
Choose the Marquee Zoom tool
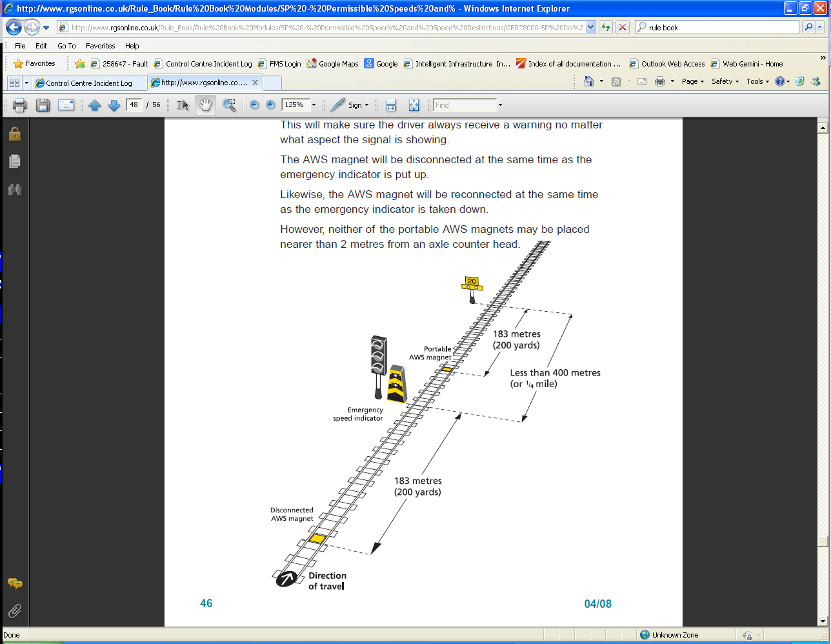229,105
